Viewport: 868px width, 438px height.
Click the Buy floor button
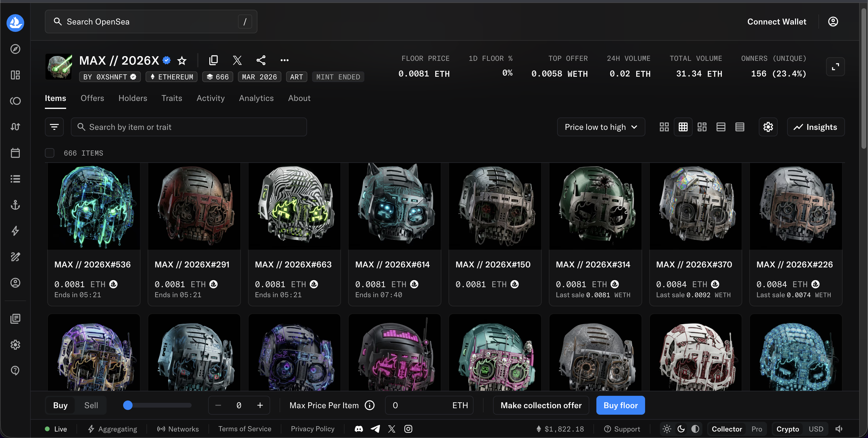coord(621,405)
